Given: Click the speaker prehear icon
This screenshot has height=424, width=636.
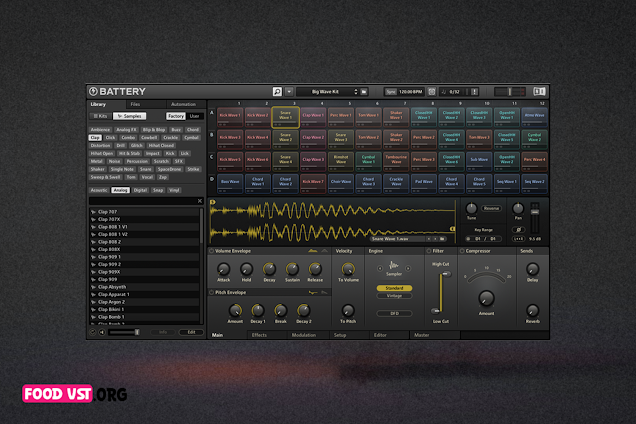Looking at the screenshot, I should pos(102,332).
